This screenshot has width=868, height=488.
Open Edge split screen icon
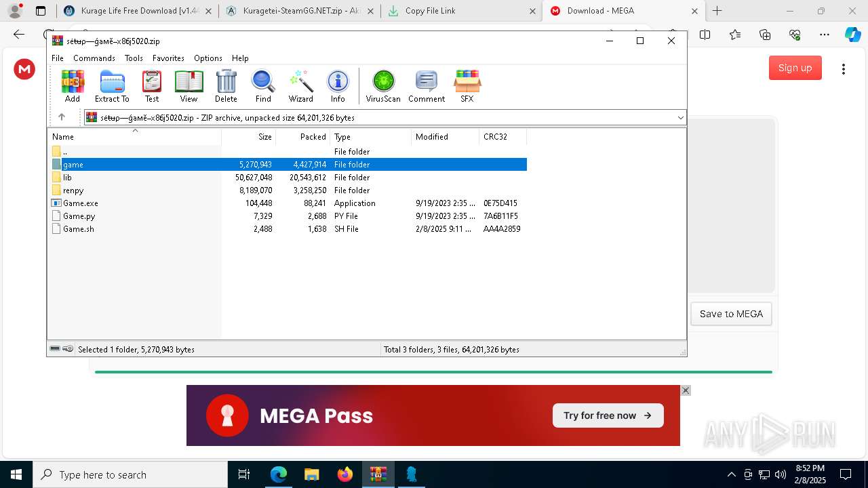[705, 35]
